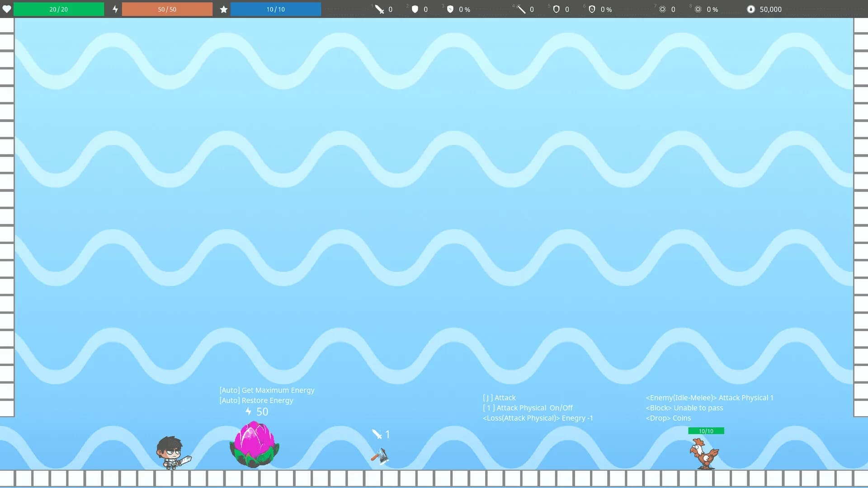The image size is (868, 488).
Task: Click the "<Block> Unable to pass" text
Action: tap(684, 408)
